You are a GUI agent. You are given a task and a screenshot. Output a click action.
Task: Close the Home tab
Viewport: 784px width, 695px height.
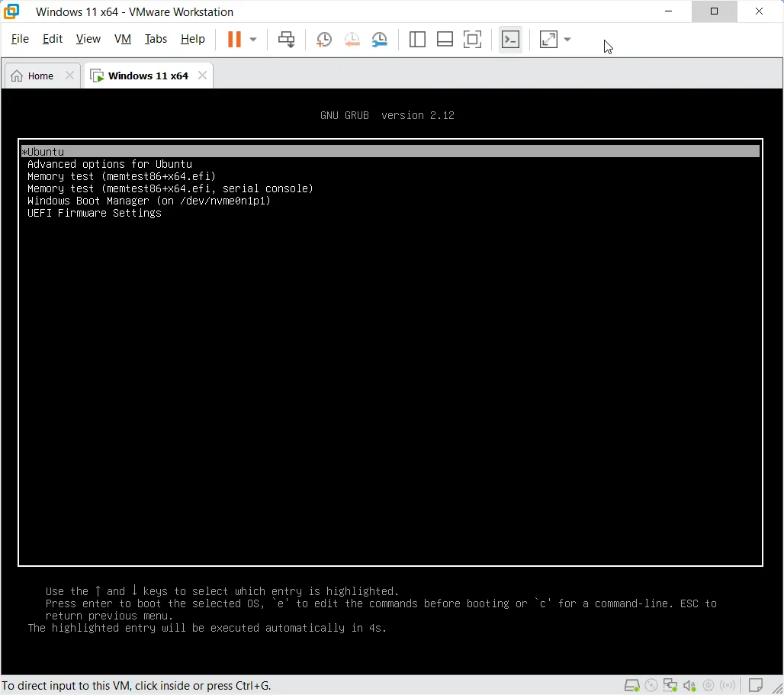(69, 76)
